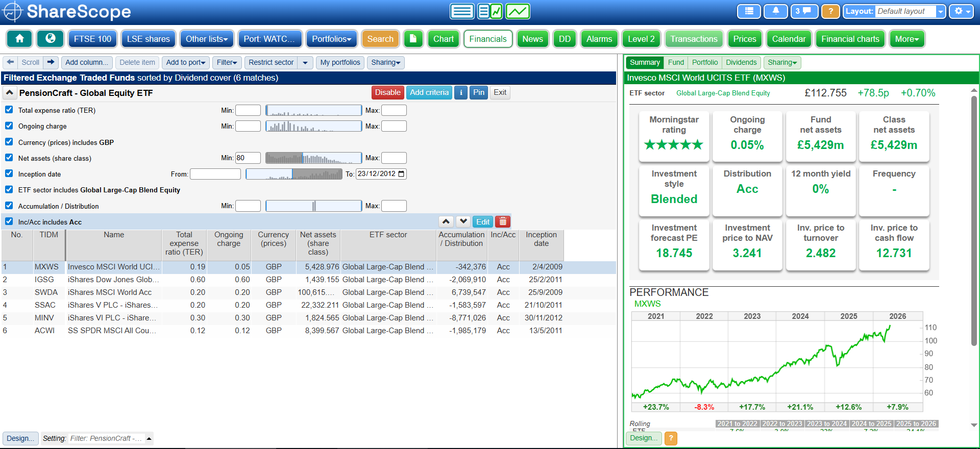
Task: Click the ShareScope logo
Action: point(67,12)
